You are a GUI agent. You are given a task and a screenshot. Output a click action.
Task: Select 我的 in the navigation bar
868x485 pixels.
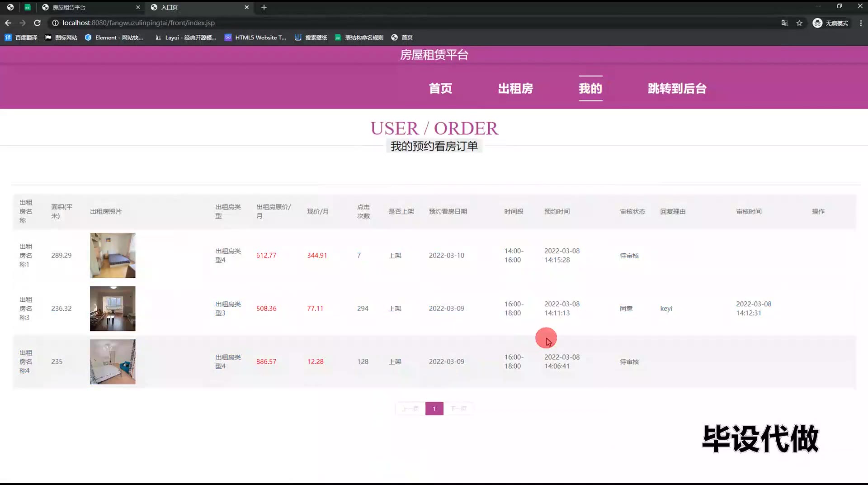590,89
